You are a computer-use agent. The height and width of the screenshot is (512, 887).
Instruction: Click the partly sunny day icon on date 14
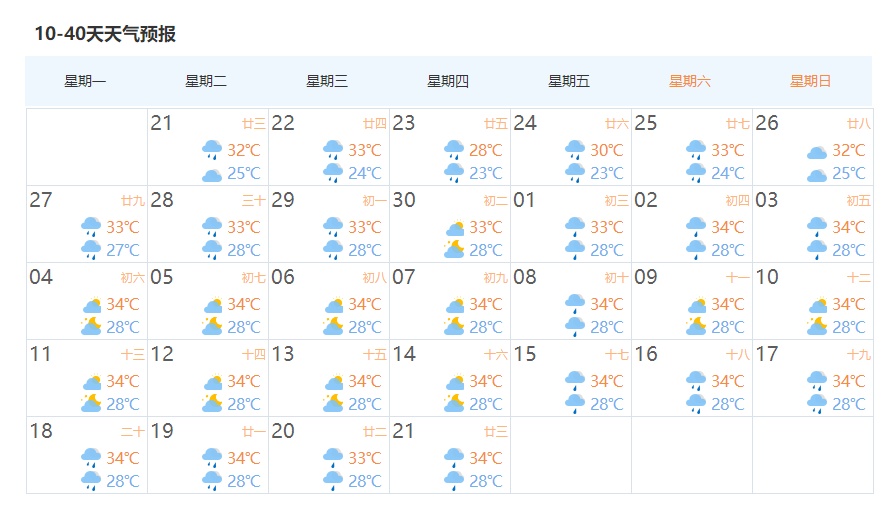pos(454,381)
